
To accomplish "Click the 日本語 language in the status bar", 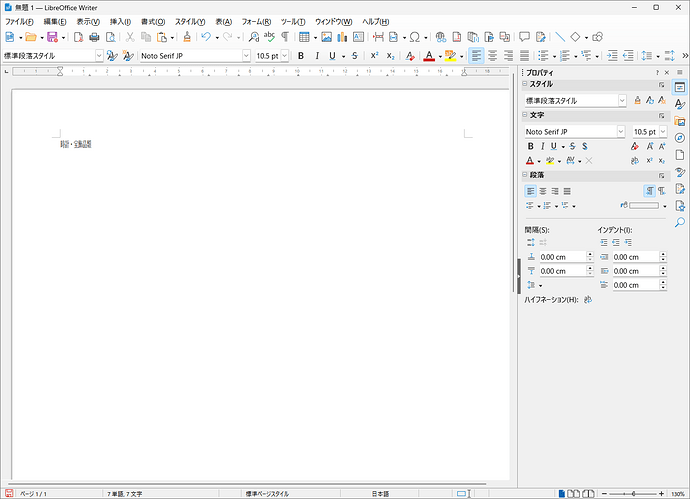I will [381, 494].
